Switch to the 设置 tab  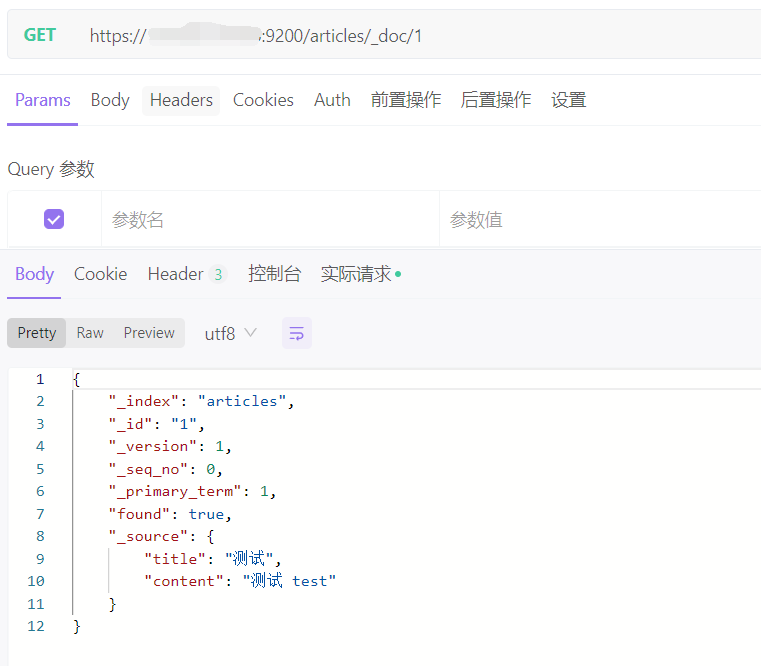click(x=568, y=100)
